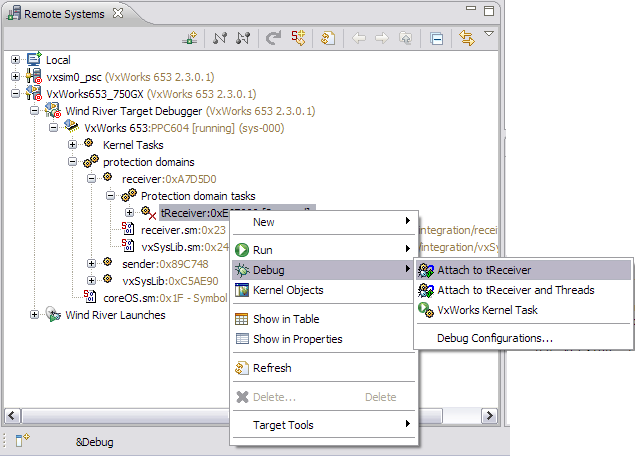
Task: Choose Refresh from context menu
Action: [323, 368]
